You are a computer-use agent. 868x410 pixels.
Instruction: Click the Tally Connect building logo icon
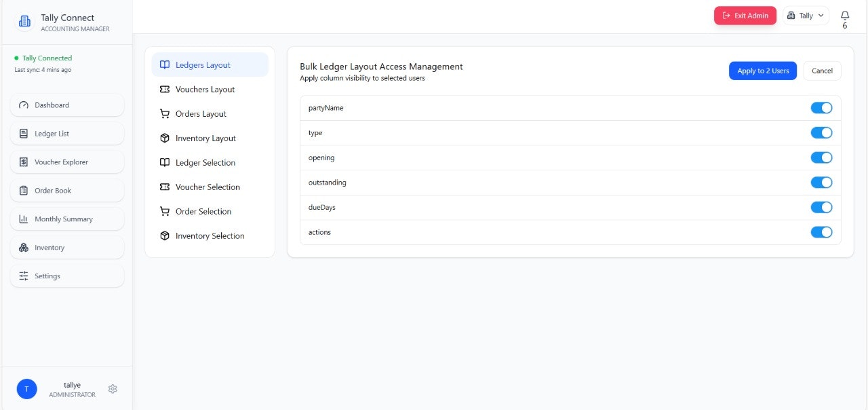pos(25,22)
